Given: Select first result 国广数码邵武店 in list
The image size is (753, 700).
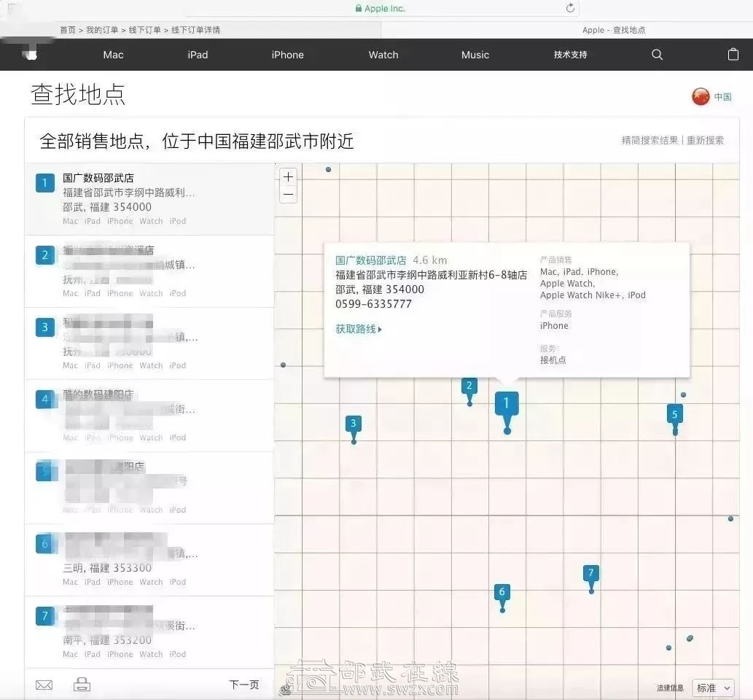Looking at the screenshot, I should tap(98, 178).
